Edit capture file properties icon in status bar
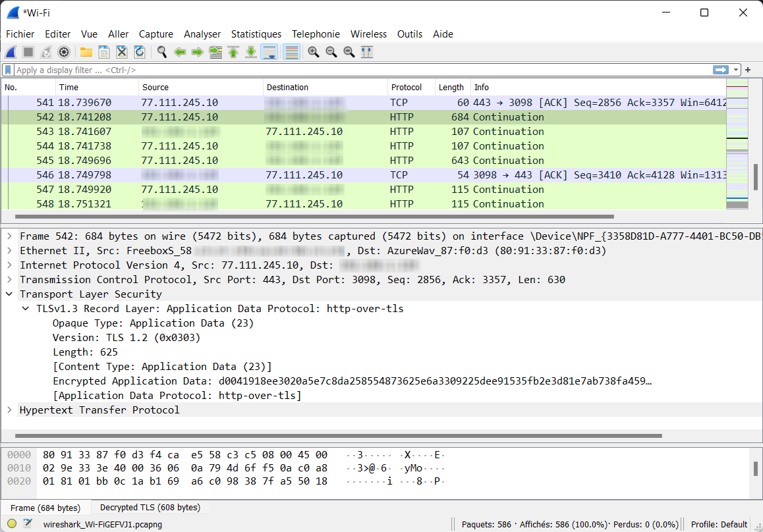Viewport: 763px width, 532px height. click(x=28, y=523)
